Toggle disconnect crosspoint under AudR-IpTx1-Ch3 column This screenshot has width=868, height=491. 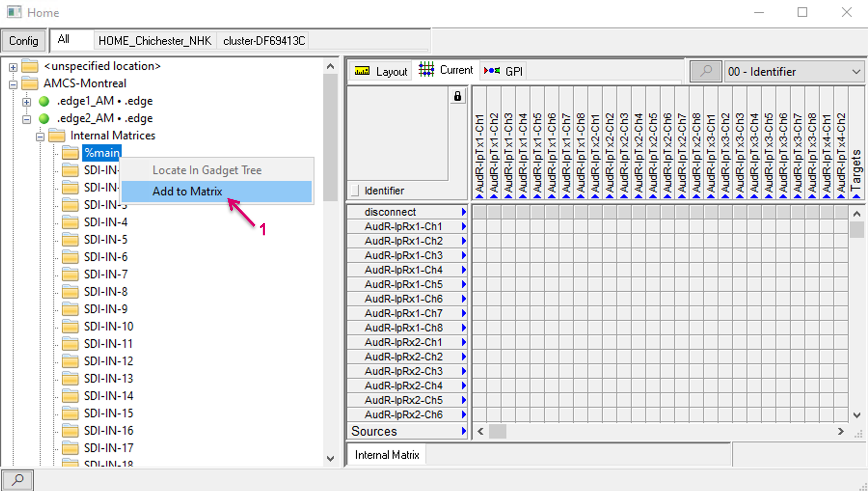tap(508, 212)
